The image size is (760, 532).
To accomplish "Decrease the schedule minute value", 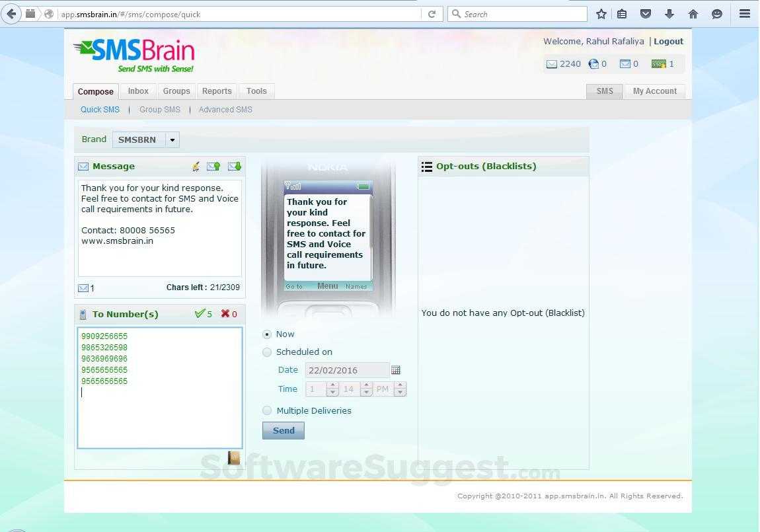I will pos(366,393).
